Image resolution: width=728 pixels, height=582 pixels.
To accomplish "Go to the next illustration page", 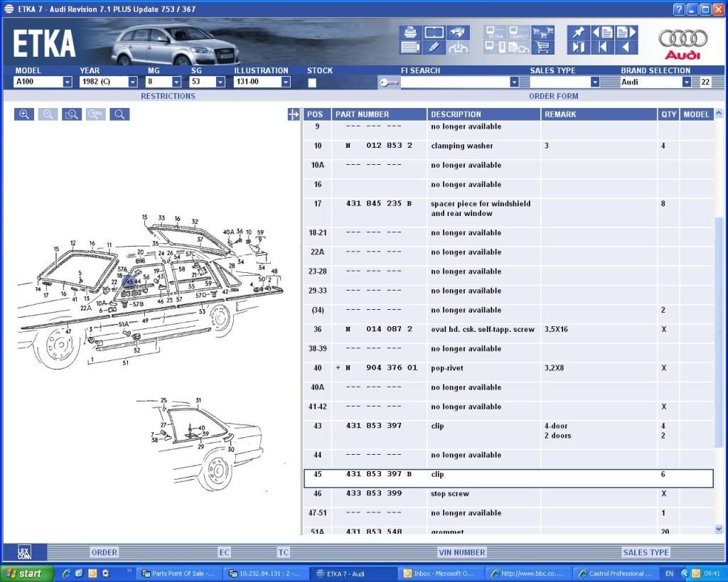I will (x=626, y=33).
